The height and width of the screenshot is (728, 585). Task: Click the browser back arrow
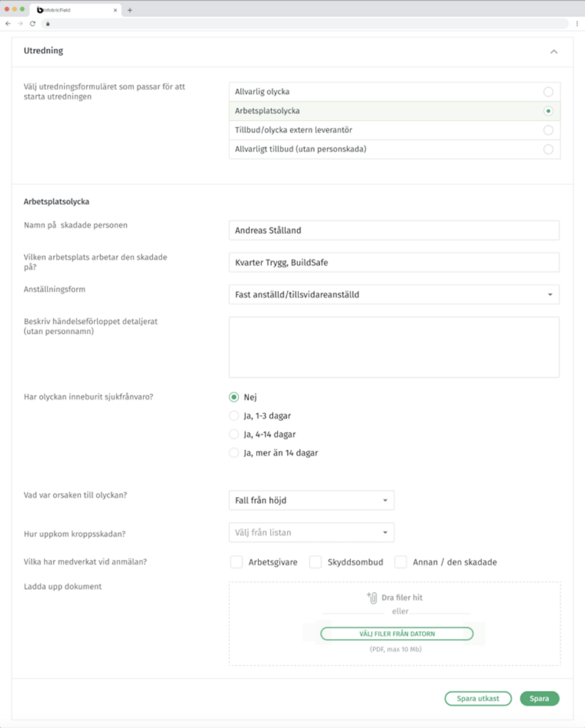[x=8, y=23]
